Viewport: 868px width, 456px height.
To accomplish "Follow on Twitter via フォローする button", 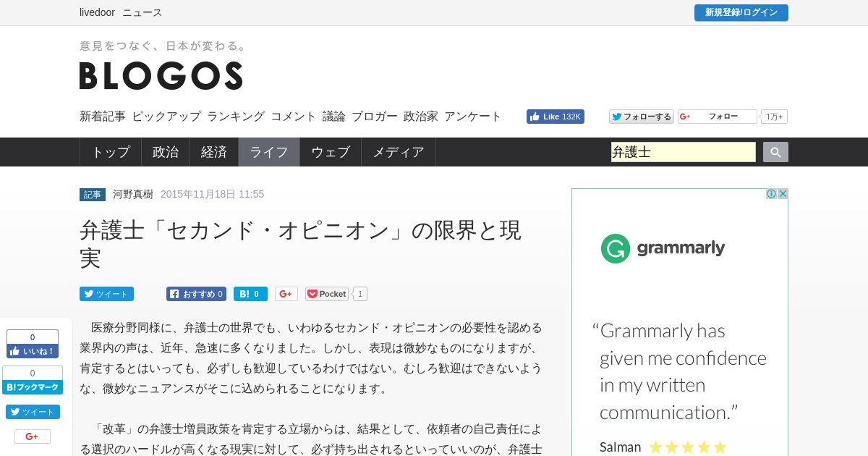I will (x=641, y=117).
